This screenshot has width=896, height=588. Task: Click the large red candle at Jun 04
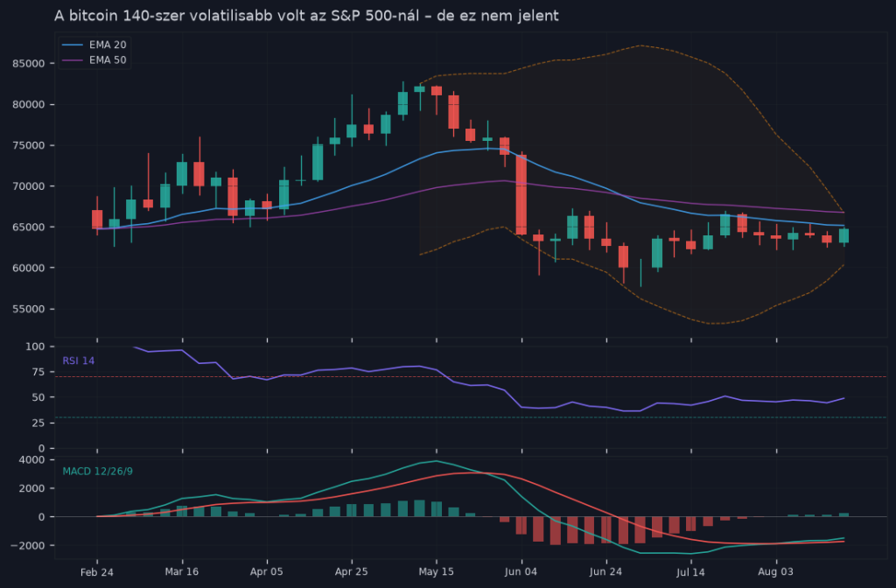point(521,194)
